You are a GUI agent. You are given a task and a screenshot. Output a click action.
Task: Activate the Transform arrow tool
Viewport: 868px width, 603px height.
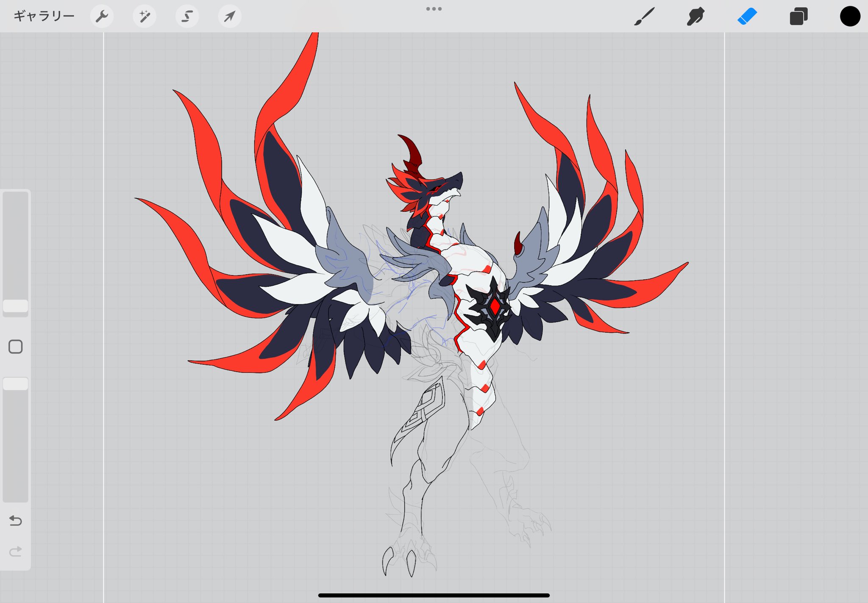point(230,16)
